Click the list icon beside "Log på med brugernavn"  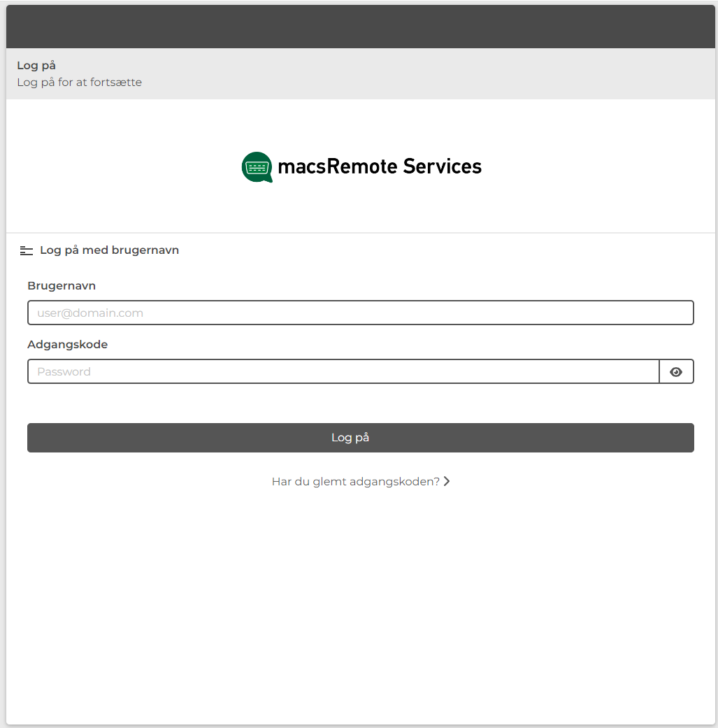pyautogui.click(x=27, y=251)
